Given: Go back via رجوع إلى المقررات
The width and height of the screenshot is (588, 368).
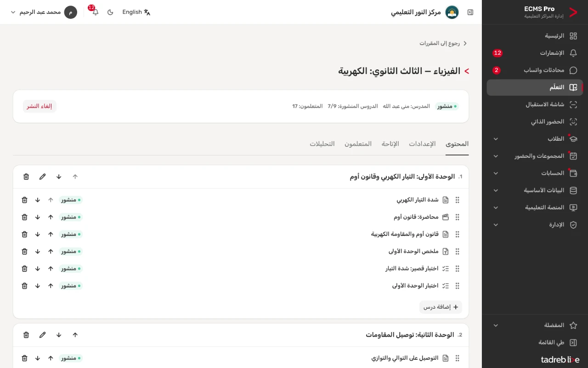Looking at the screenshot, I should 443,43.
